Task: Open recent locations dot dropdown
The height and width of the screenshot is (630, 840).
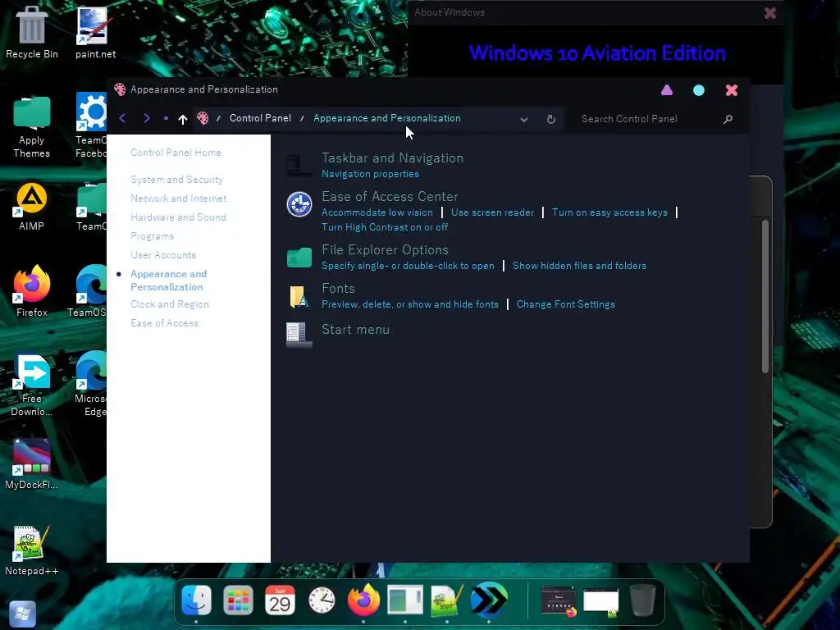Action: point(166,118)
